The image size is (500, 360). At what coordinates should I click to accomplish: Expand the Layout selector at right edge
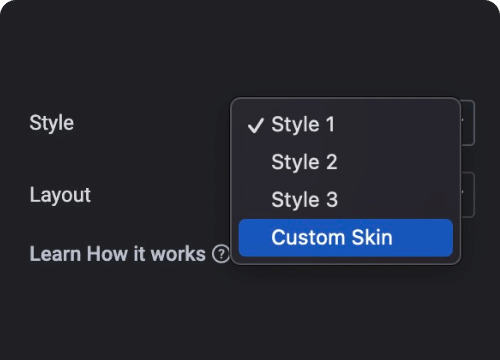pos(468,195)
